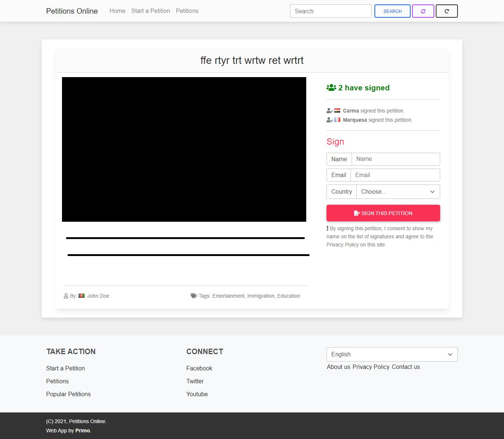Click Carma's Egypt flag icon
504x439 pixels.
coord(337,110)
